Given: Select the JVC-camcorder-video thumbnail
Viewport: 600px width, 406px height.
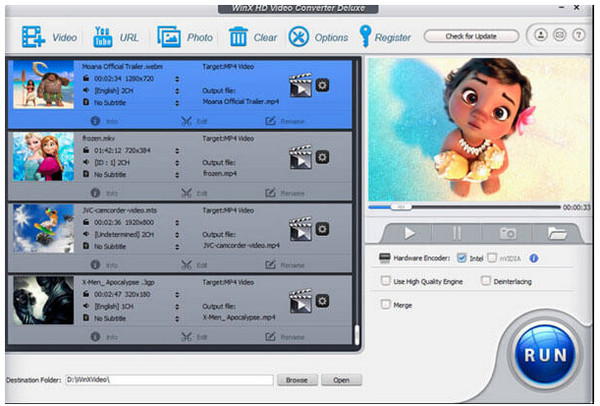Looking at the screenshot, I should pyautogui.click(x=43, y=228).
